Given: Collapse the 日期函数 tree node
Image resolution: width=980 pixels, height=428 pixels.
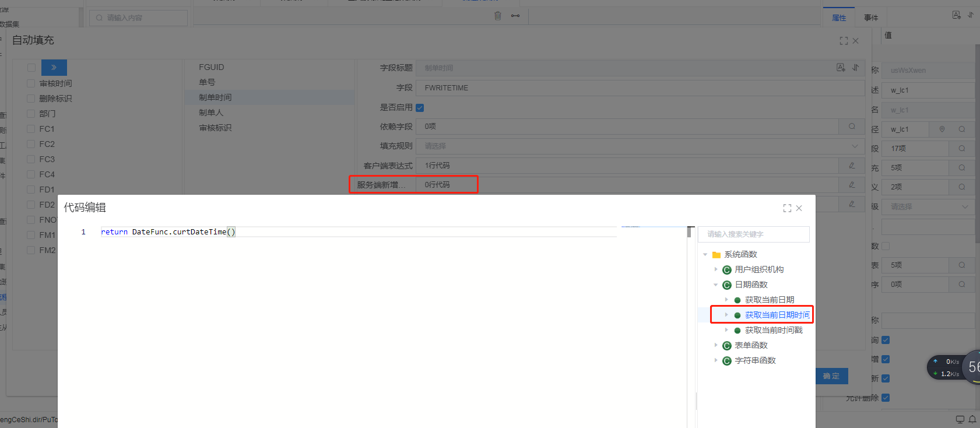Looking at the screenshot, I should (x=716, y=285).
